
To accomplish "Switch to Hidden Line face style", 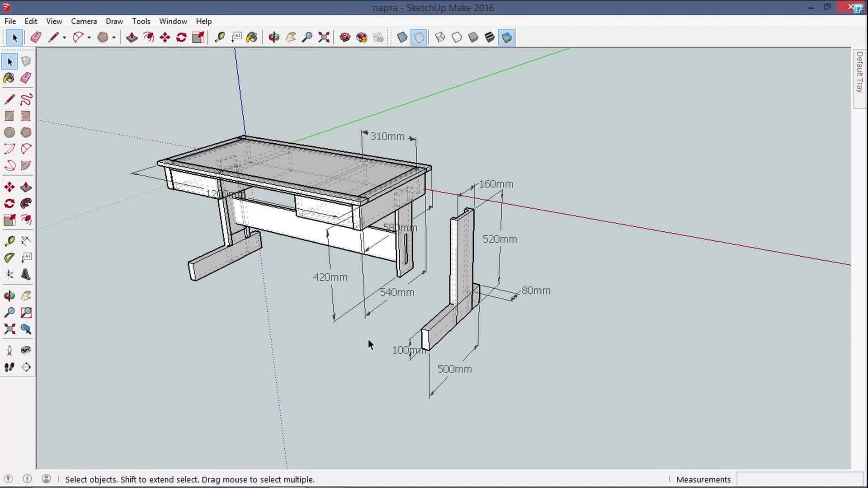I will click(457, 38).
